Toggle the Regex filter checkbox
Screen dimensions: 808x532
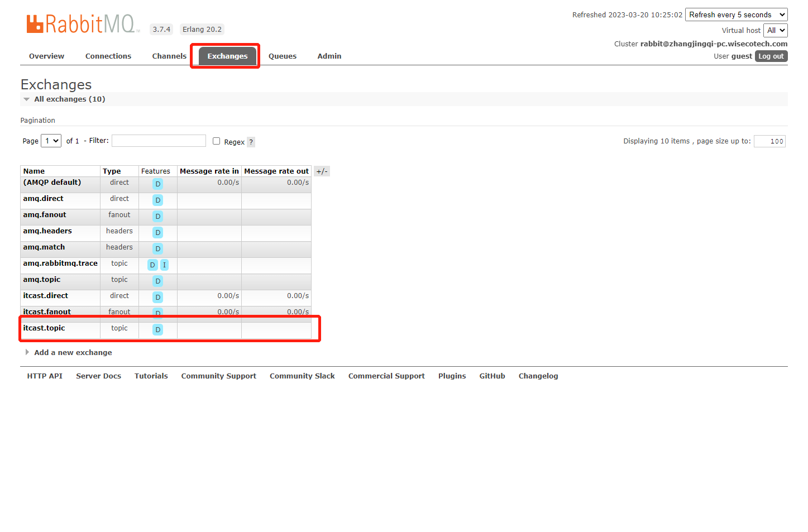point(216,141)
